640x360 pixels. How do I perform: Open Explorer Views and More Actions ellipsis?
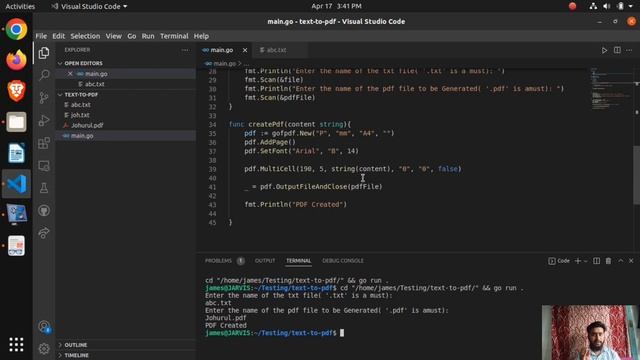185,50
